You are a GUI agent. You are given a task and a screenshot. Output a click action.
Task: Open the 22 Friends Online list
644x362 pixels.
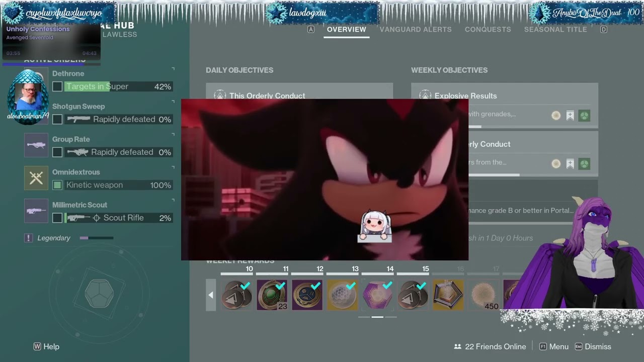tap(490, 346)
